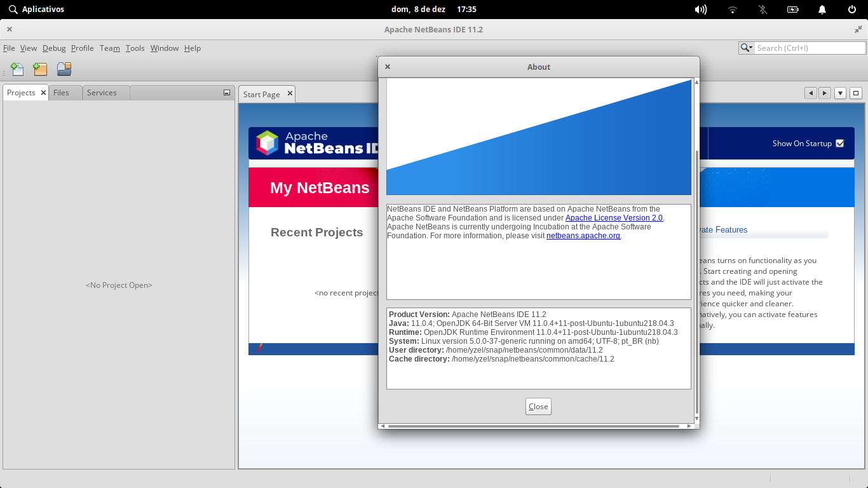Create a new project from the toolbar
The image size is (868, 488).
[40, 69]
